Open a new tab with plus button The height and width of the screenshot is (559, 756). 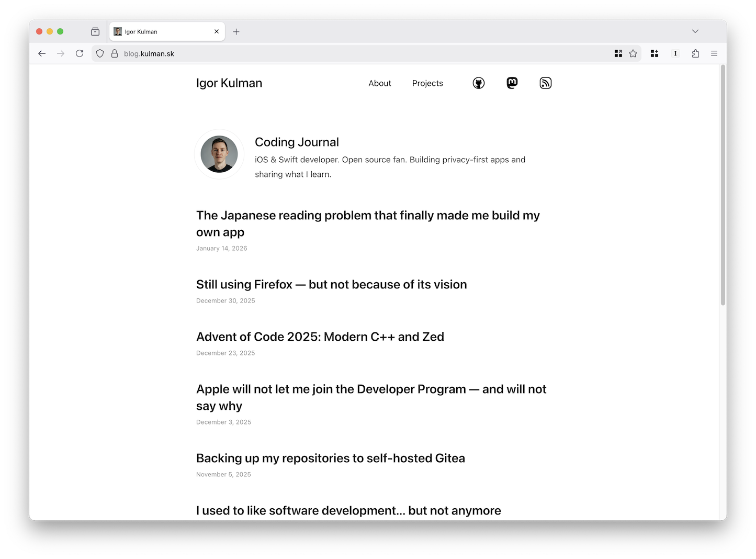coord(236,31)
